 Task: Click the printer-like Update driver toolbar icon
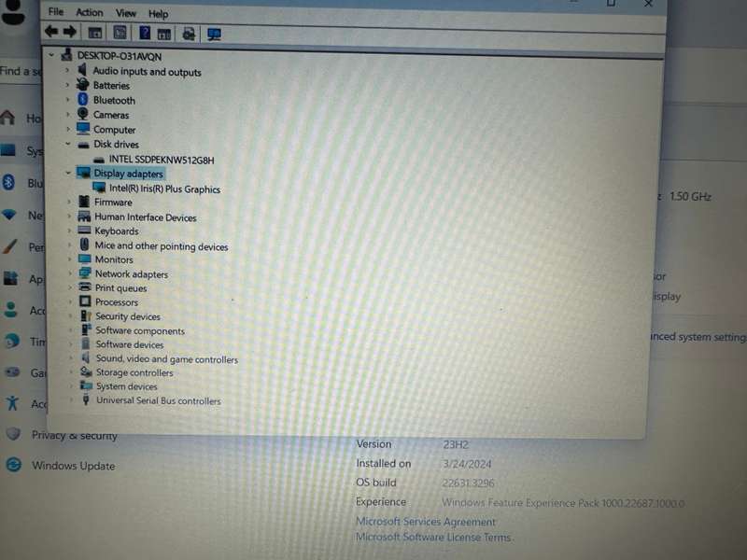[x=190, y=34]
